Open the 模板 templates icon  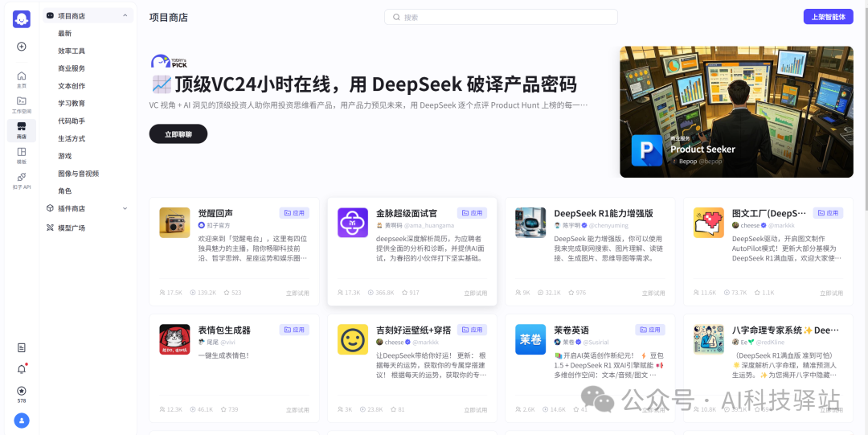click(x=22, y=156)
